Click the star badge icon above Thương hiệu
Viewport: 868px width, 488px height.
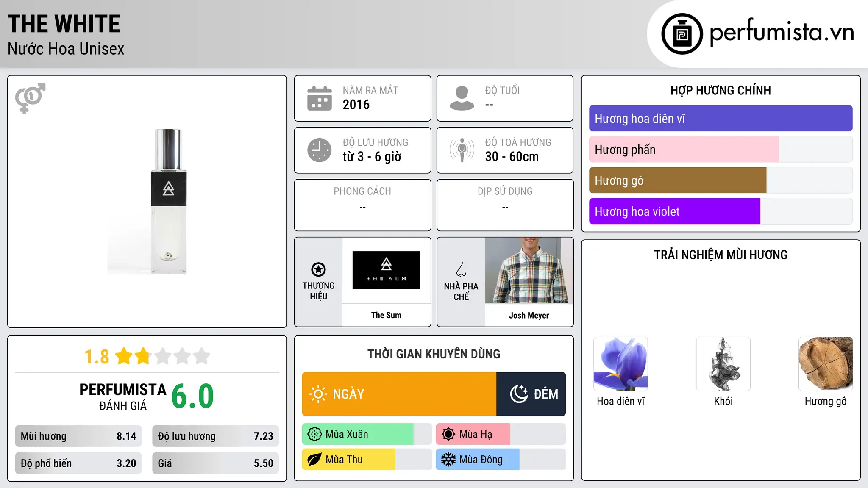pyautogui.click(x=318, y=269)
